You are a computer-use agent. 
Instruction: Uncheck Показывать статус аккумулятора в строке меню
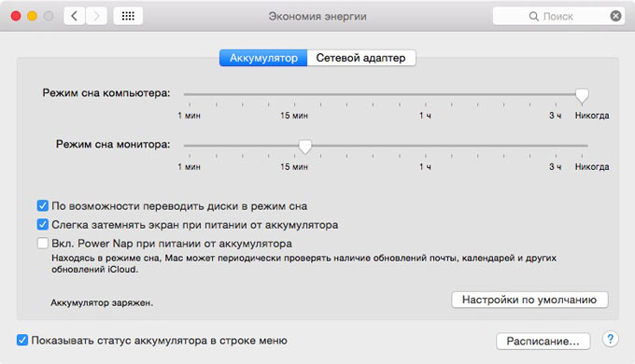coord(22,340)
